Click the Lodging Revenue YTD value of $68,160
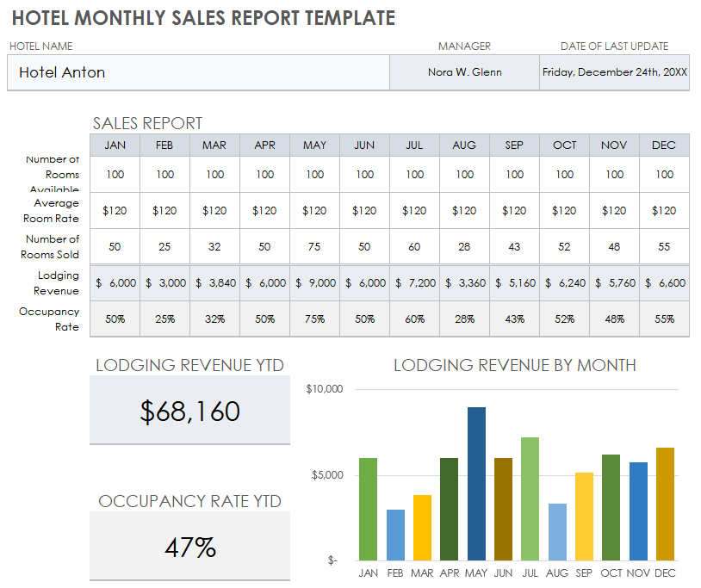Image resolution: width=701 pixels, height=588 pixels. (x=189, y=413)
